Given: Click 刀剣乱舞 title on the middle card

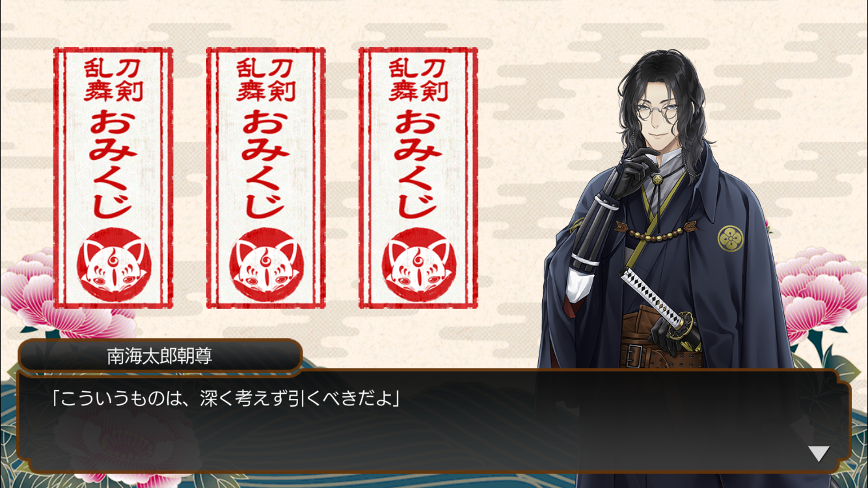Looking at the screenshot, I should pyautogui.click(x=266, y=79).
